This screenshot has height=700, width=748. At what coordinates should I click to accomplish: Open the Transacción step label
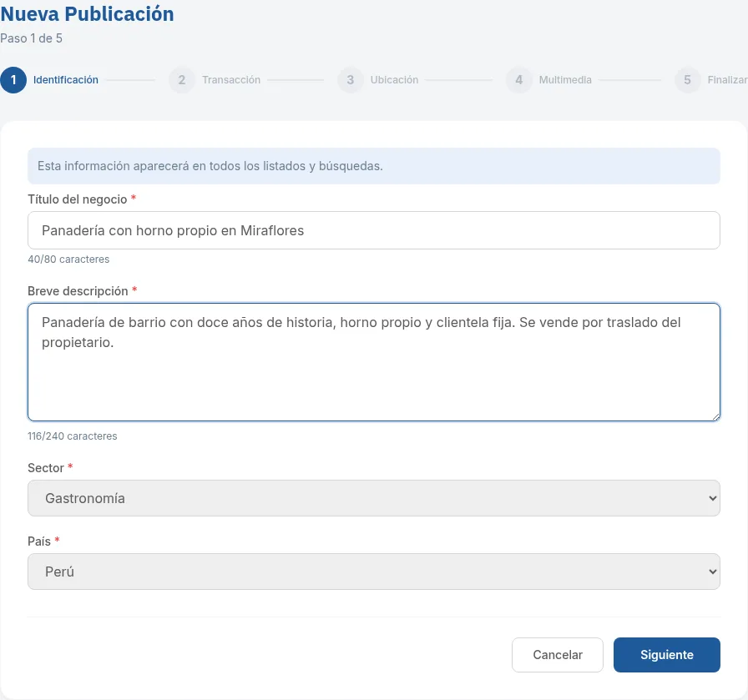[231, 79]
